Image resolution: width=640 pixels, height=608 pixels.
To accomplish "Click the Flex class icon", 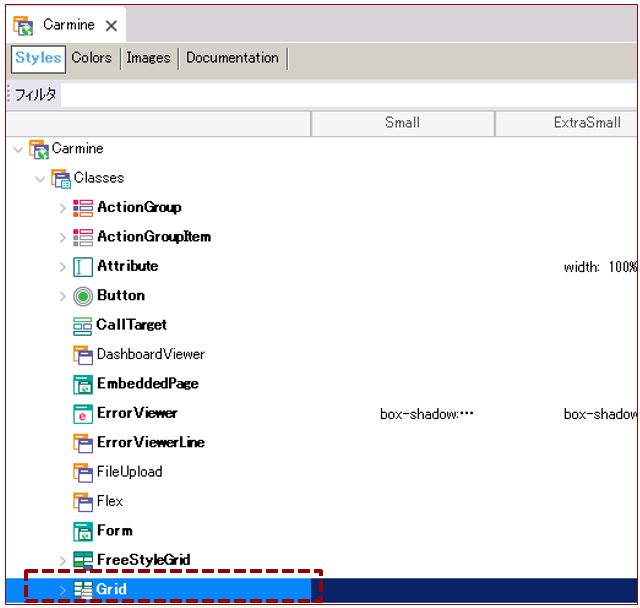I will [83, 502].
